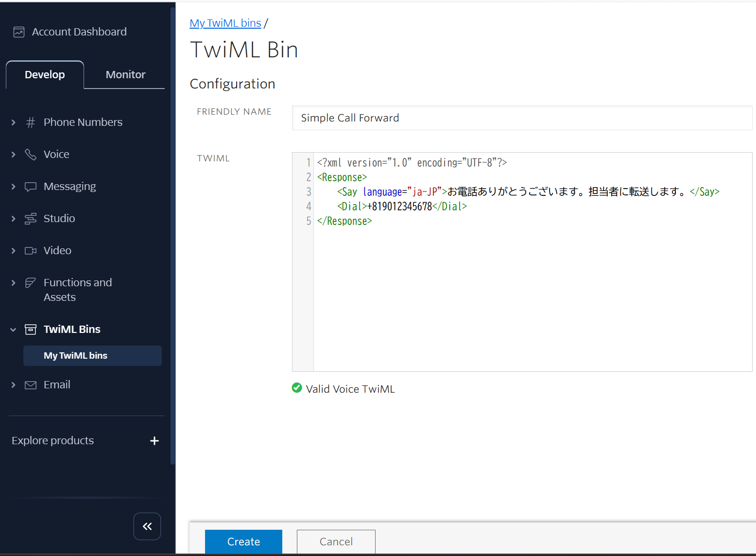Image resolution: width=756 pixels, height=556 pixels.
Task: Click the Account Dashboard chart icon
Action: (x=18, y=31)
